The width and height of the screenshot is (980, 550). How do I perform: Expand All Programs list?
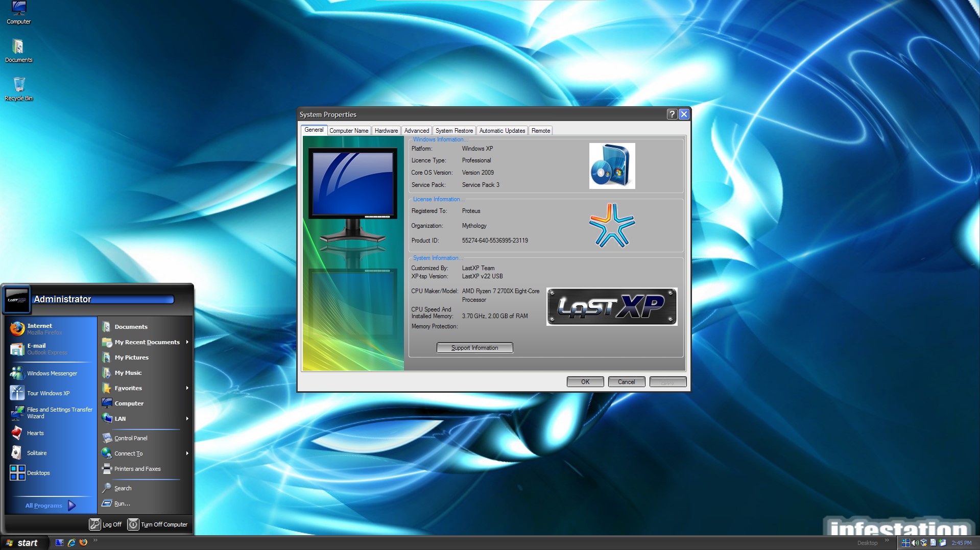tap(51, 506)
